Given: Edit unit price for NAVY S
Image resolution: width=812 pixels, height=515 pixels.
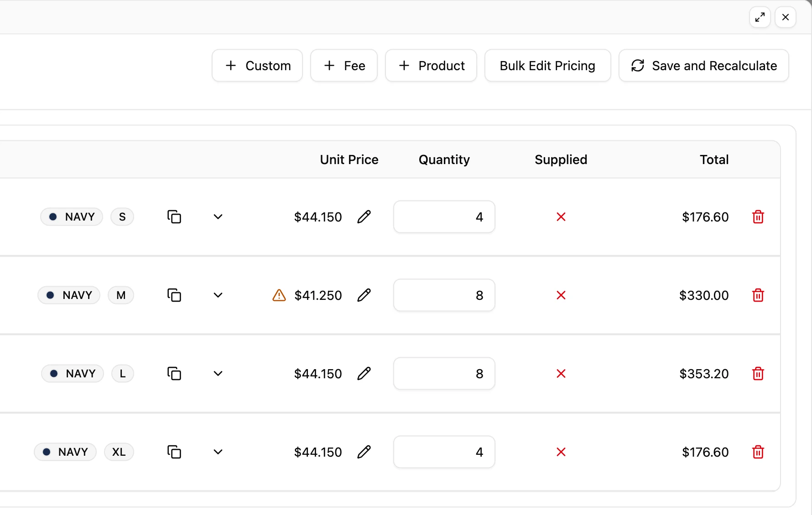Looking at the screenshot, I should (364, 217).
